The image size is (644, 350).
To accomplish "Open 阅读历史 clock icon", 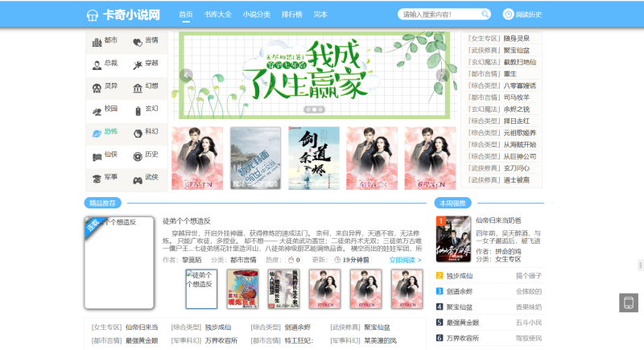I will [x=508, y=14].
